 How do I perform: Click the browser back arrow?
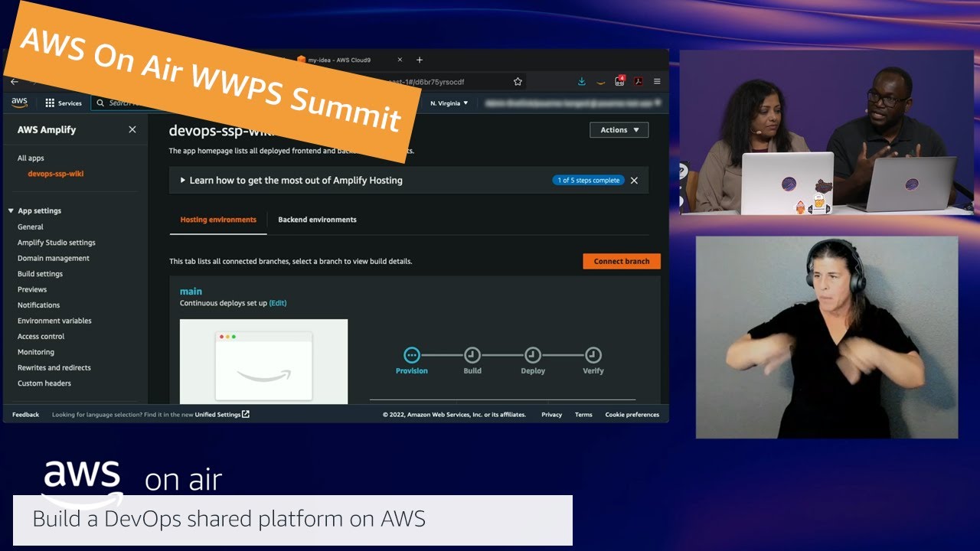coord(14,81)
